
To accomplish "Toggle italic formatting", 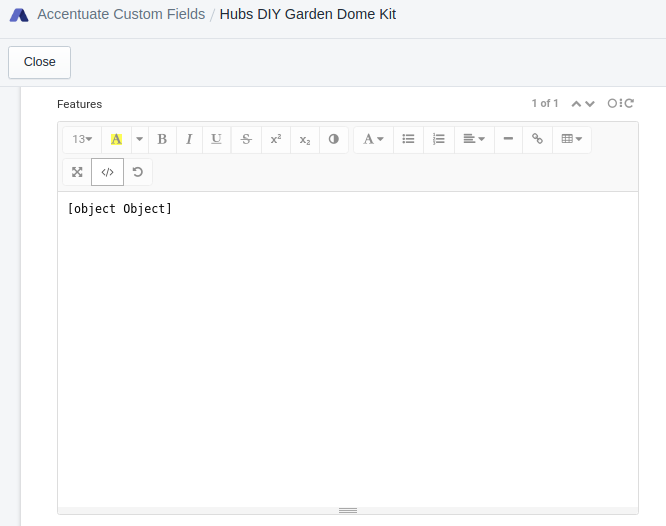I will pos(189,139).
